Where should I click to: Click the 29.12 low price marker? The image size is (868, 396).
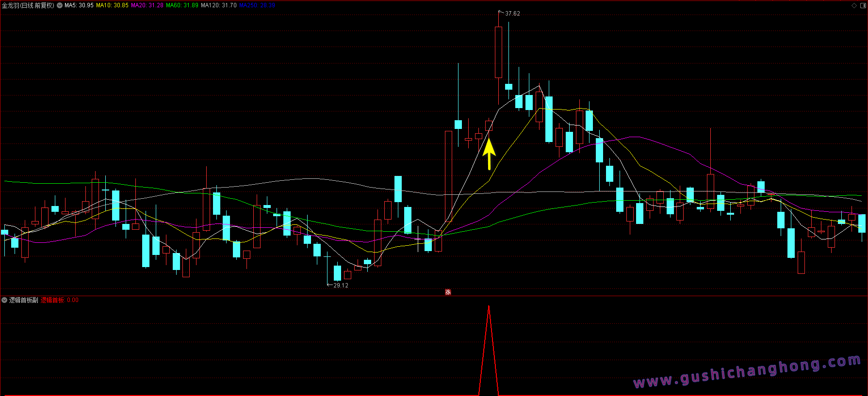(x=341, y=285)
